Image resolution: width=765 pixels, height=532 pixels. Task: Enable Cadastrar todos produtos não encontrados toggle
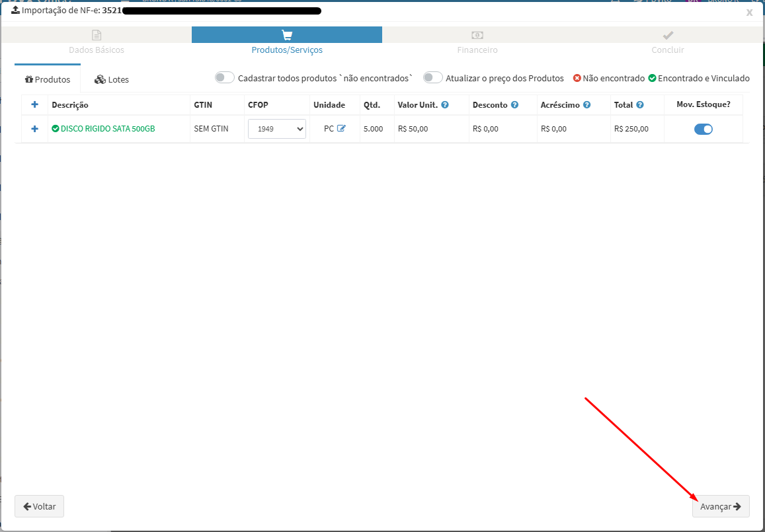tap(225, 77)
